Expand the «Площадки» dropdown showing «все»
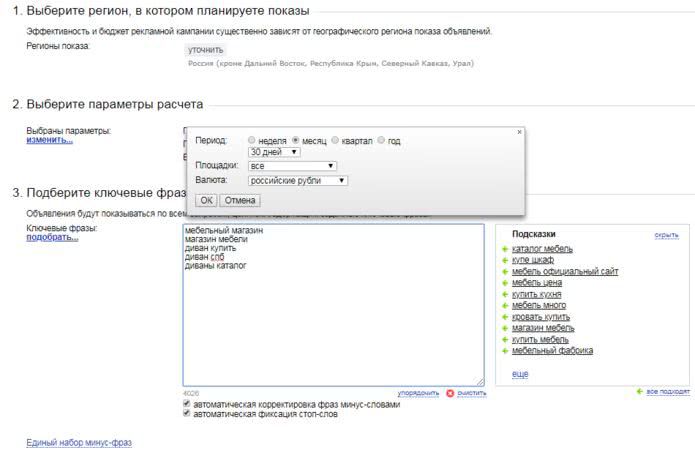The height and width of the screenshot is (450, 695). click(292, 166)
